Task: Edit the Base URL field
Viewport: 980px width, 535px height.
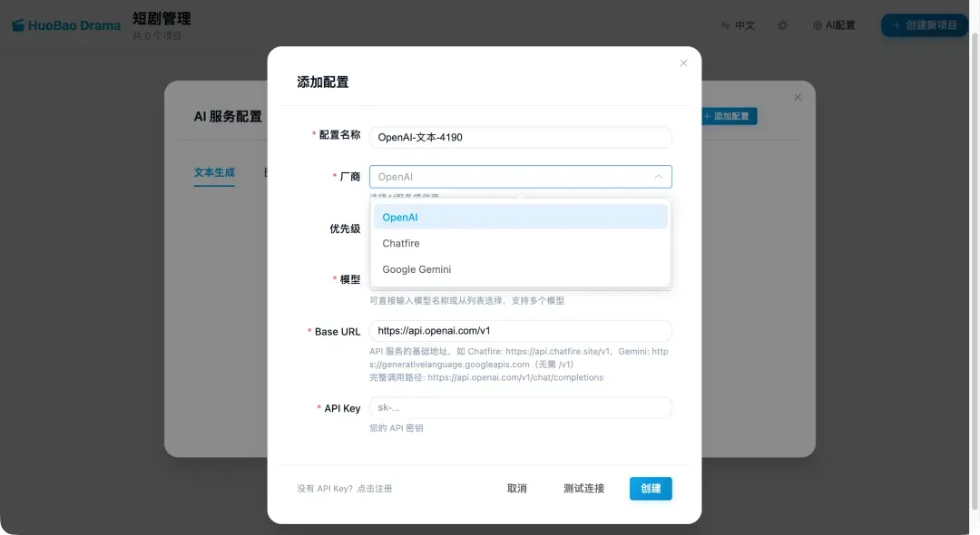Action: [521, 331]
